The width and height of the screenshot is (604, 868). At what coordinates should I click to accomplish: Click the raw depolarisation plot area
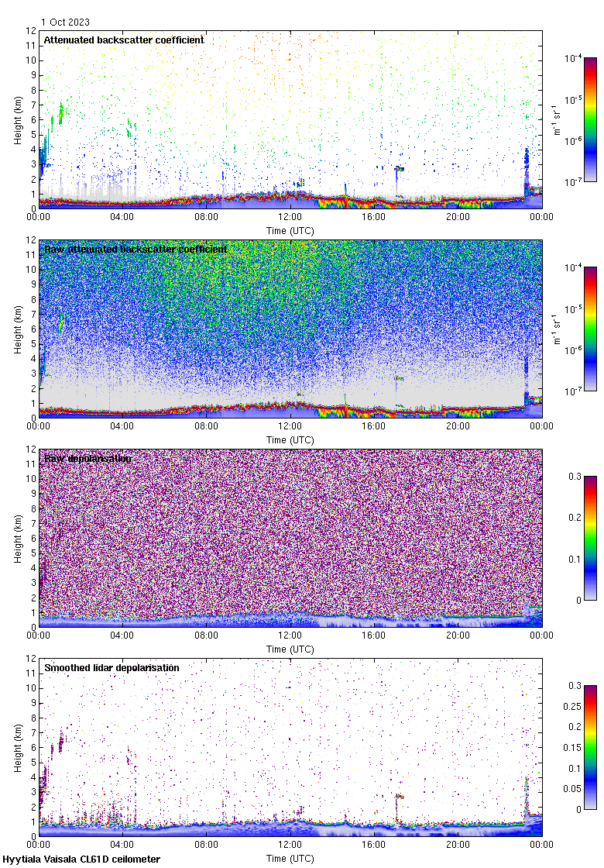290,538
